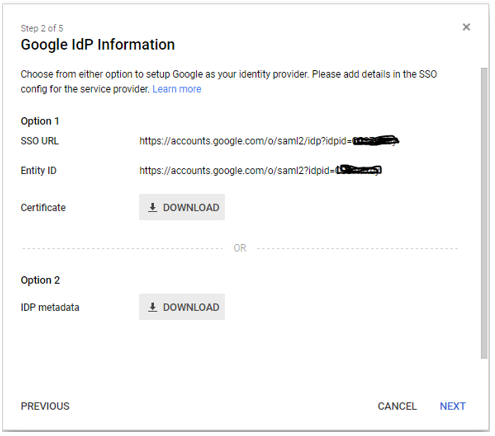Select the Entity ID URL text
The width and height of the screenshot is (495, 436).
[260, 170]
